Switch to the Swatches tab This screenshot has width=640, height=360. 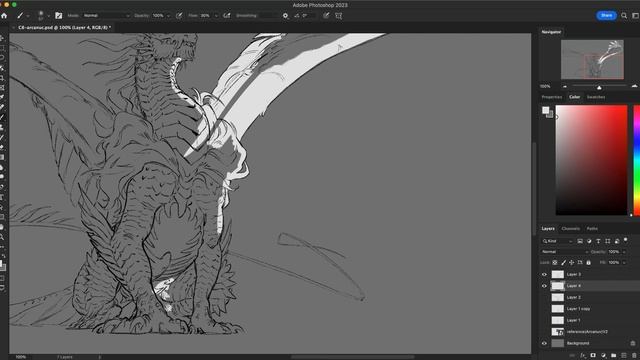(x=596, y=97)
